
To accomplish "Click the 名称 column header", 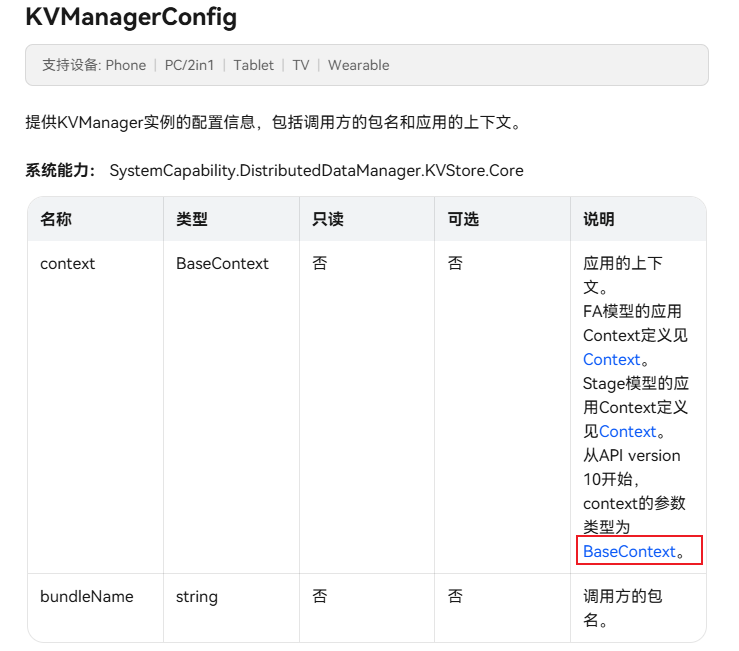I will click(x=56, y=219).
